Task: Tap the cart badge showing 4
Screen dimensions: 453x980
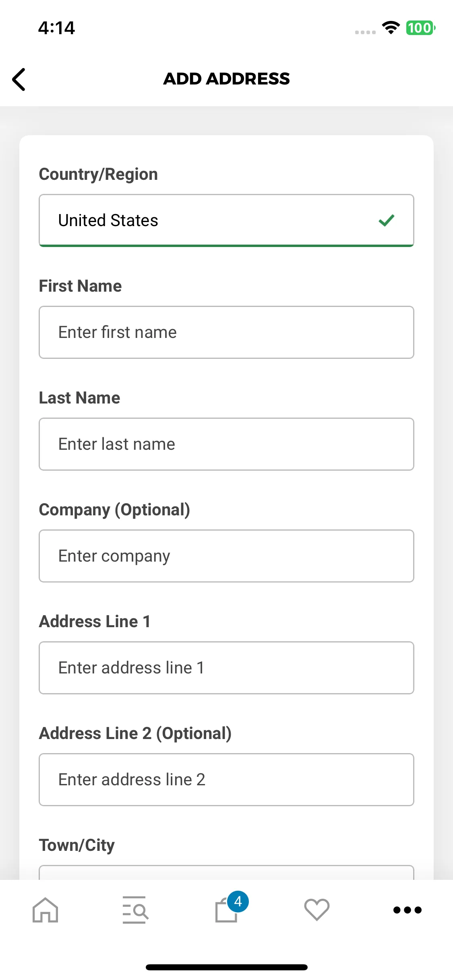Action: 238,902
